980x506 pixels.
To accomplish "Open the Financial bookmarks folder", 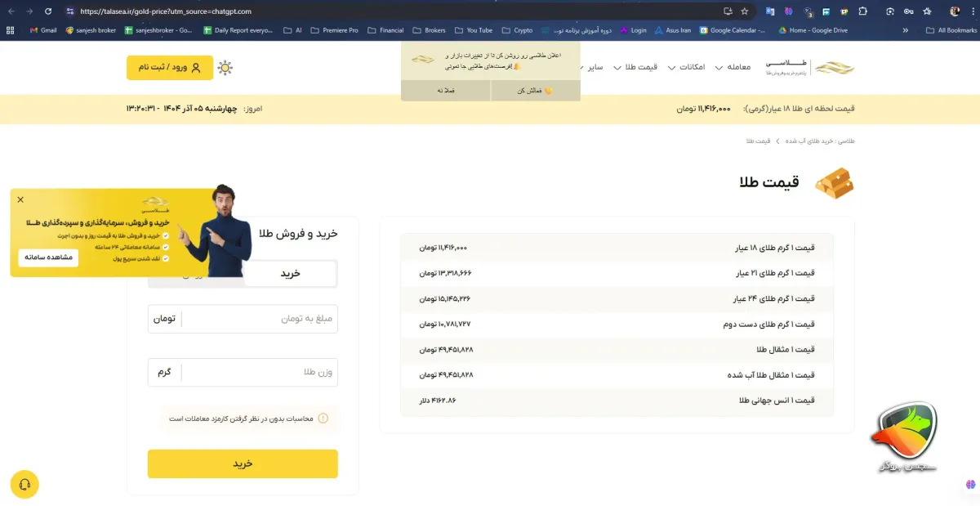I will tap(385, 30).
